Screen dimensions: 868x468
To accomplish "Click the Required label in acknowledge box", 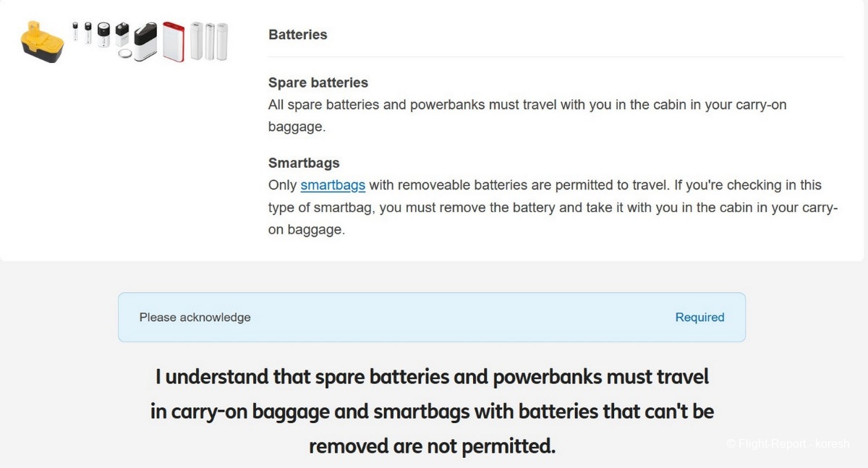I will click(x=699, y=317).
